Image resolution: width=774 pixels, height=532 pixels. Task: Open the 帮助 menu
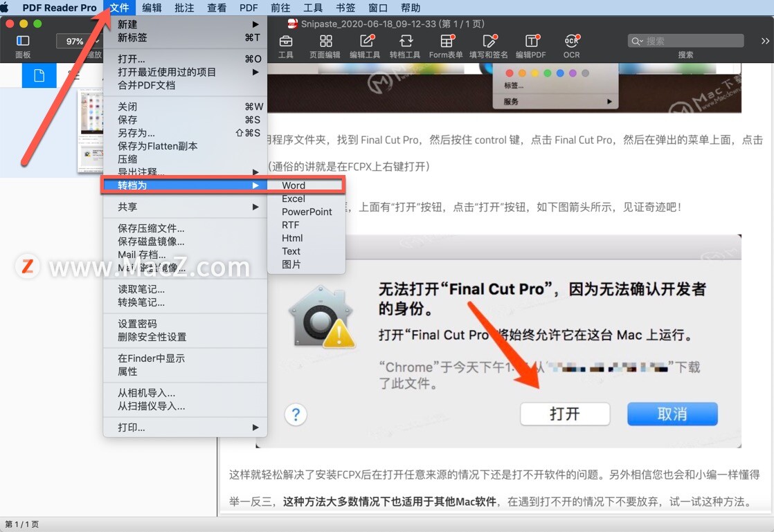click(411, 8)
